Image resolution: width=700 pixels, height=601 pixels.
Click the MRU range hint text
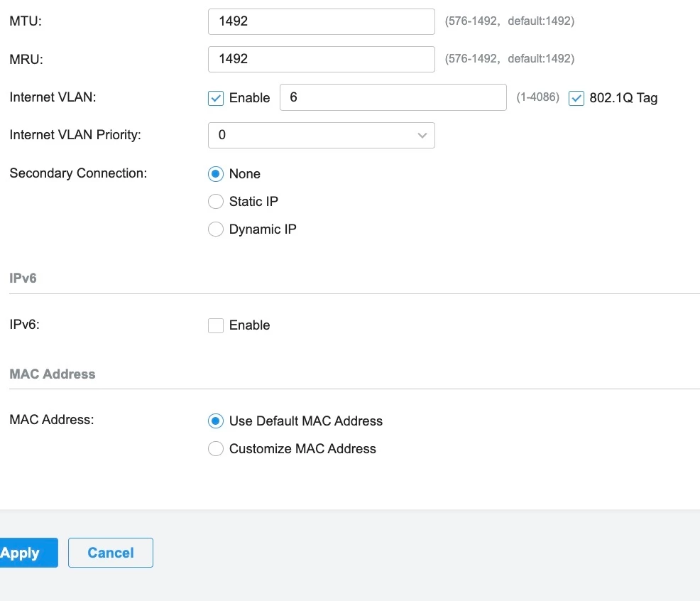click(x=509, y=59)
